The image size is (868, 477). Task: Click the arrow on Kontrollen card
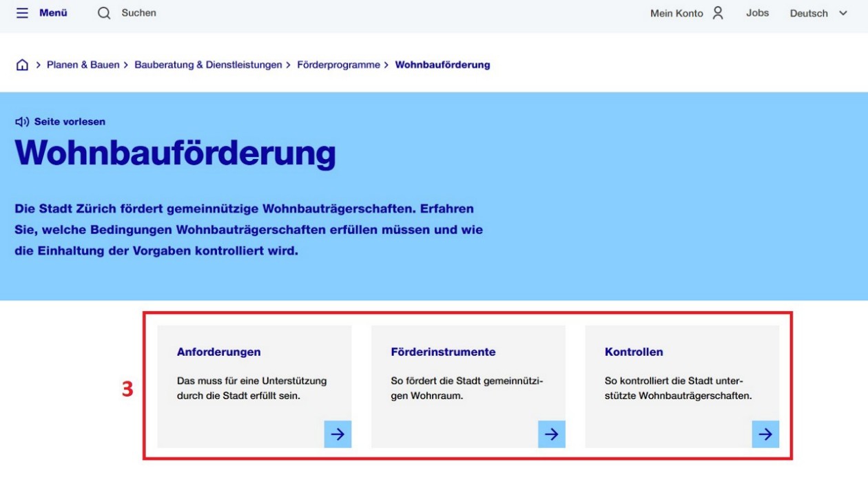point(765,434)
